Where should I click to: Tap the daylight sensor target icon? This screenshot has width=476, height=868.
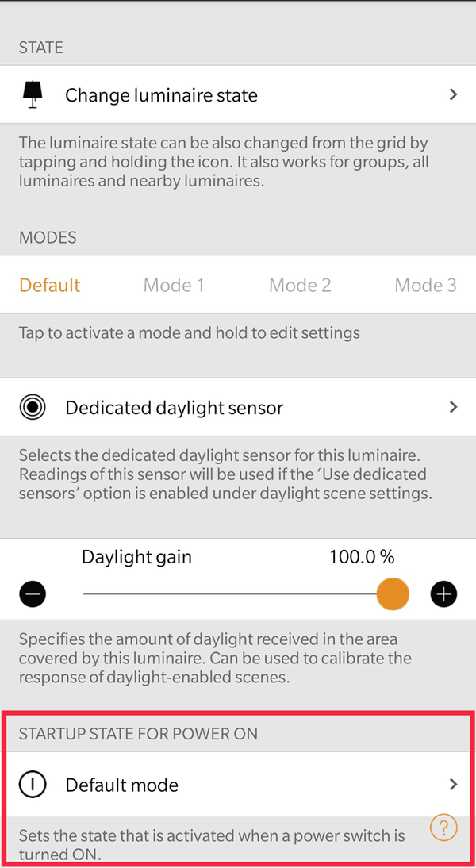(32, 408)
